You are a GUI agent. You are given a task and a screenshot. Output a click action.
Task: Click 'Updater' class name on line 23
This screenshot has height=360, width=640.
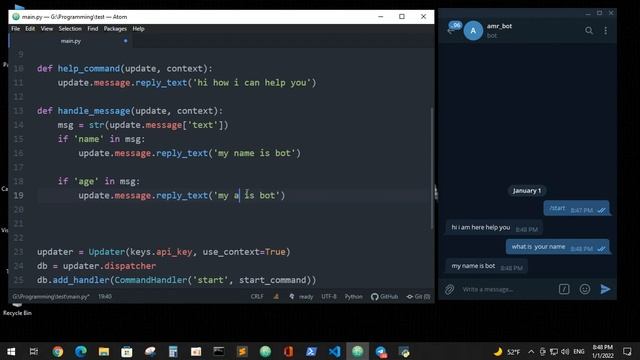(x=107, y=252)
